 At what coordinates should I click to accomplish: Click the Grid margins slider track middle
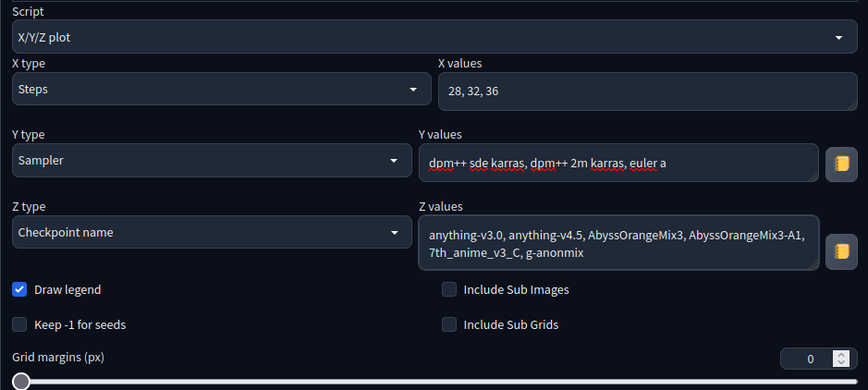[434, 381]
